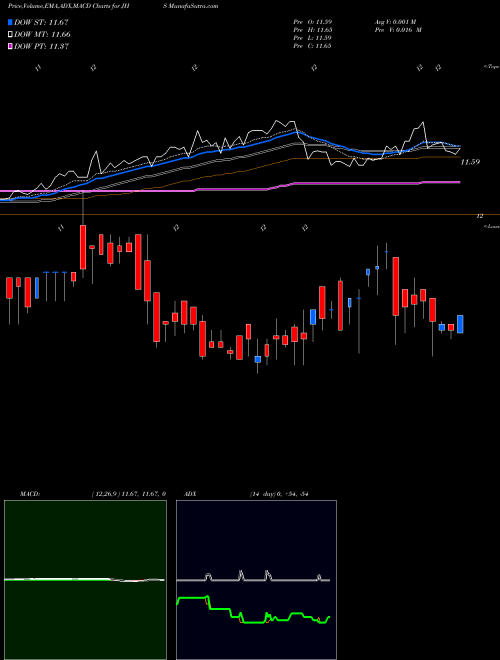This screenshot has height=660, width=500.
Task: Click the magenta DOW PT legend swatch
Action: (10, 46)
